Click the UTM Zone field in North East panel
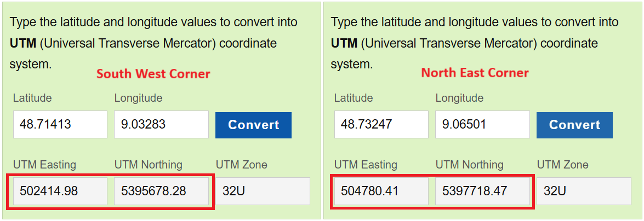 [x=584, y=191]
